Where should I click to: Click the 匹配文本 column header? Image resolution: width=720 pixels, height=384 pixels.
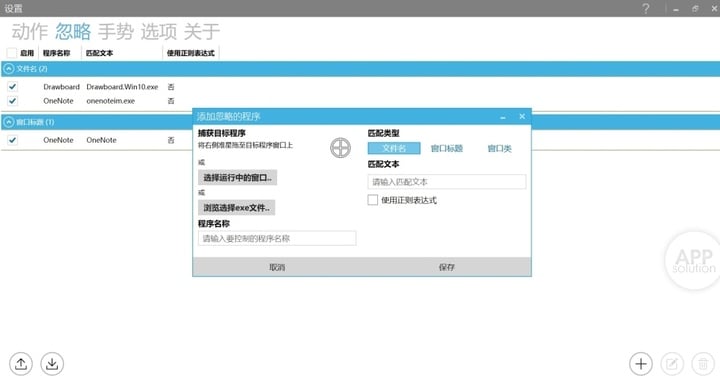[100, 53]
